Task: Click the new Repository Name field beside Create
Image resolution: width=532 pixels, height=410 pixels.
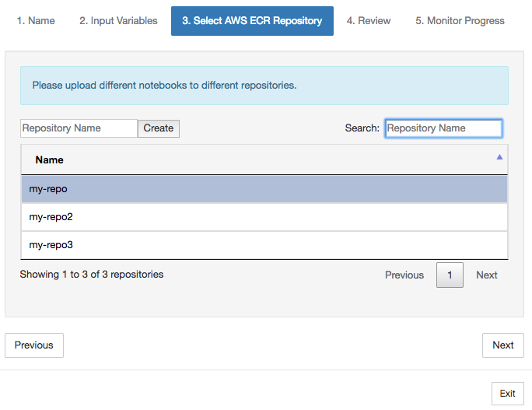Action: coord(79,128)
